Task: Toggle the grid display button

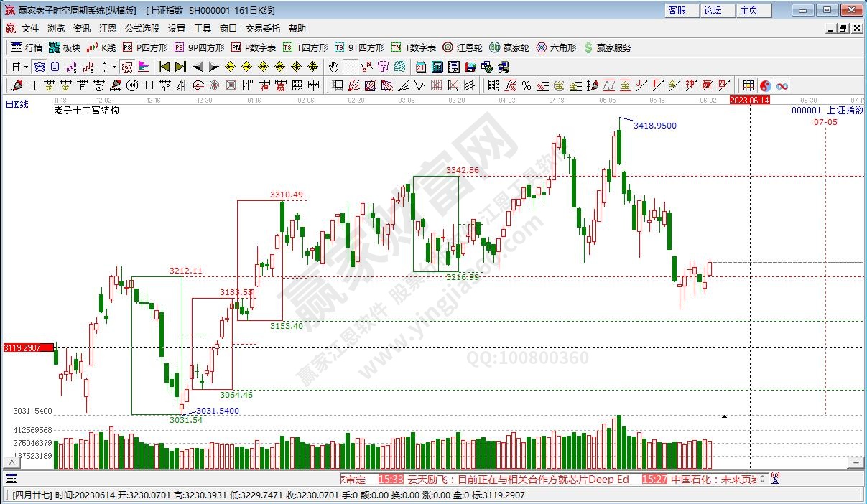Action: pyautogui.click(x=748, y=85)
